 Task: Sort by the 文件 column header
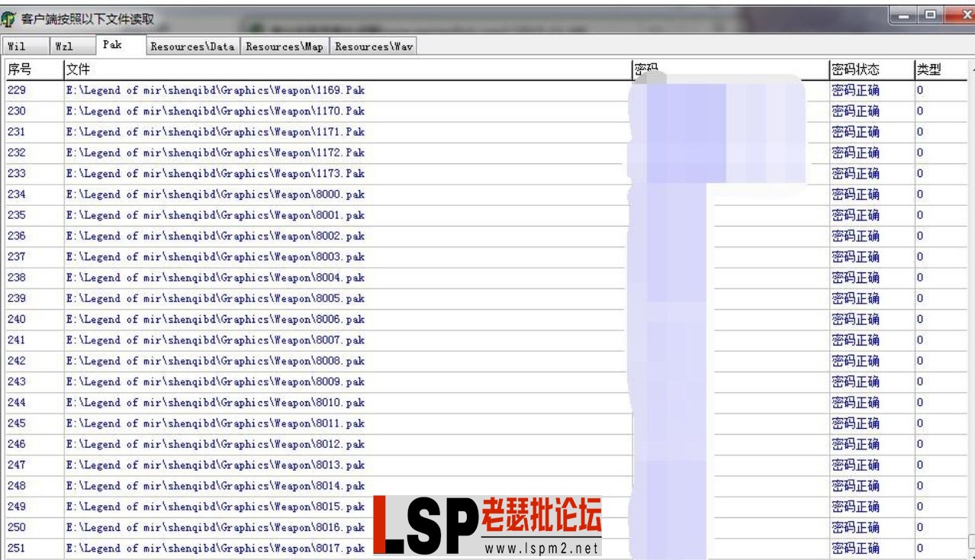click(347, 69)
